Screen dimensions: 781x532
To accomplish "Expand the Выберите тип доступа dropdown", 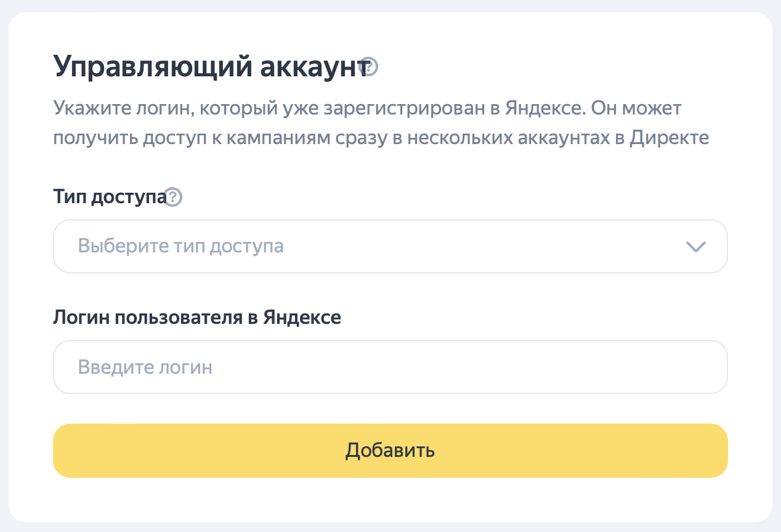I will click(390, 246).
